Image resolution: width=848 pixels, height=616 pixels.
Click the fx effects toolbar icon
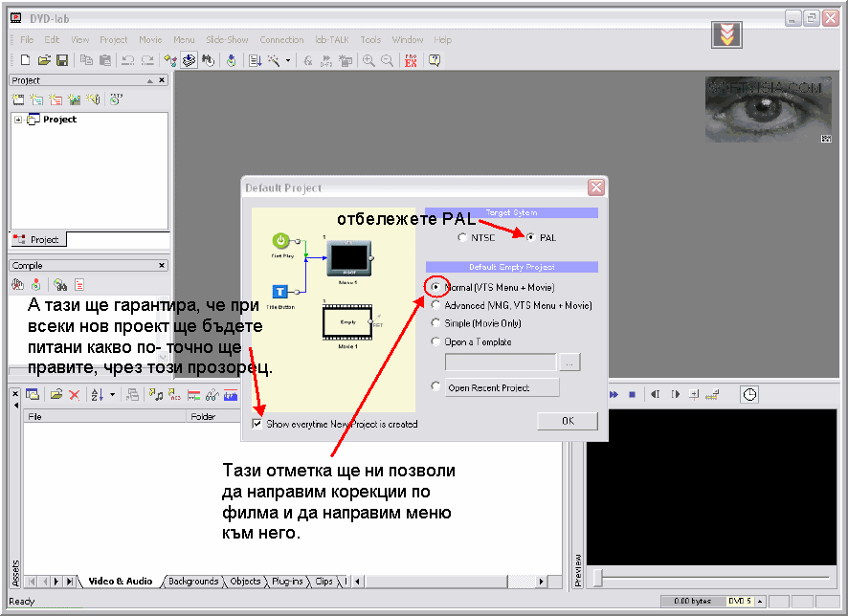pyautogui.click(x=308, y=60)
